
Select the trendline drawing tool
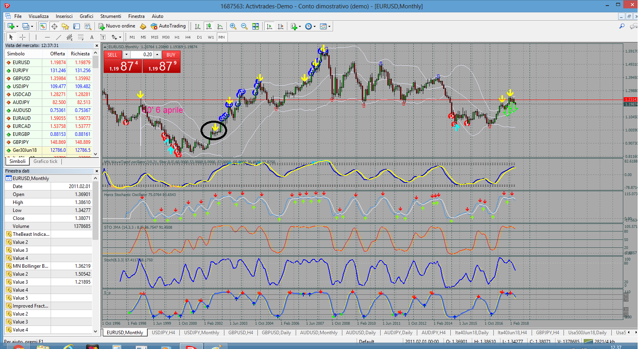[x=58, y=37]
